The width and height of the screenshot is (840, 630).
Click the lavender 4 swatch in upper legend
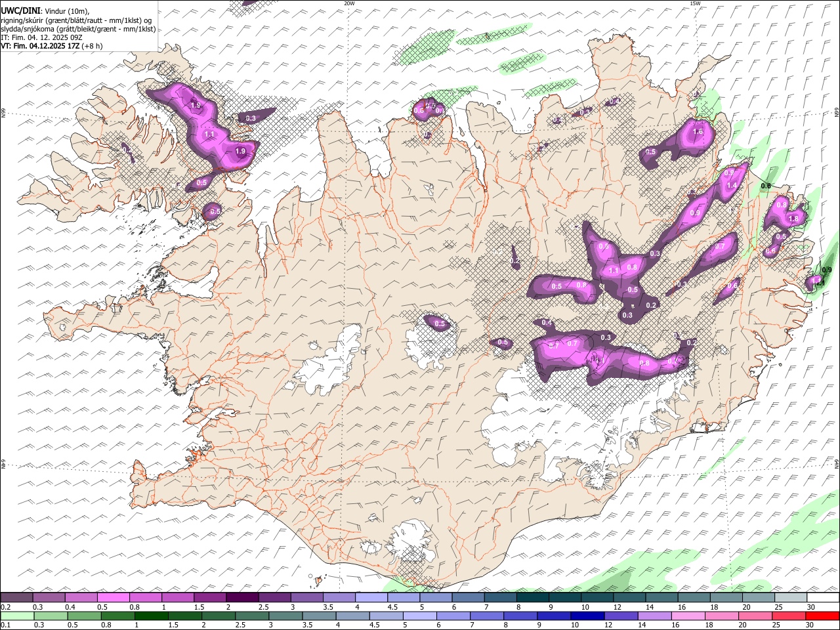click(371, 598)
